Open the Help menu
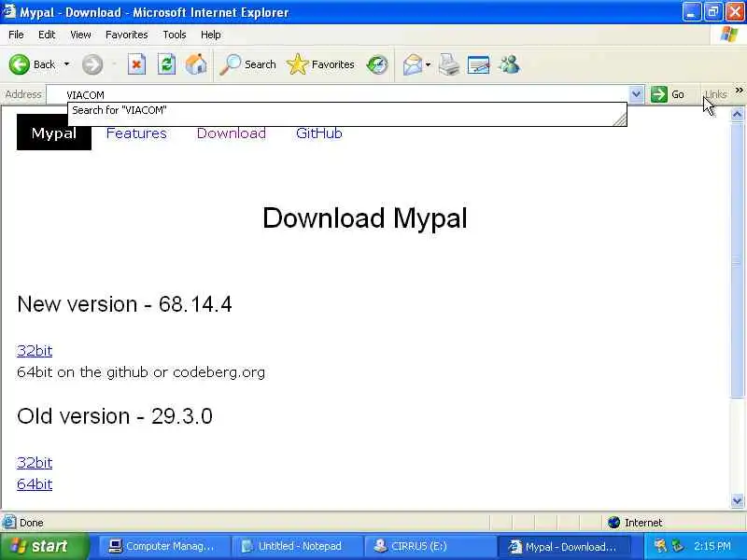Viewport: 747px width, 560px height. (211, 35)
